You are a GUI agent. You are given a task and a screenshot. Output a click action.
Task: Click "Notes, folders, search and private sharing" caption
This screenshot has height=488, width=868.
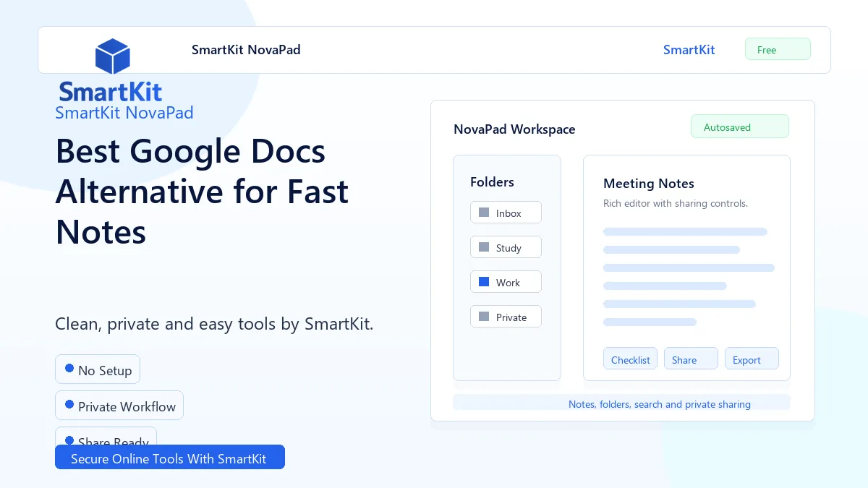(x=660, y=404)
